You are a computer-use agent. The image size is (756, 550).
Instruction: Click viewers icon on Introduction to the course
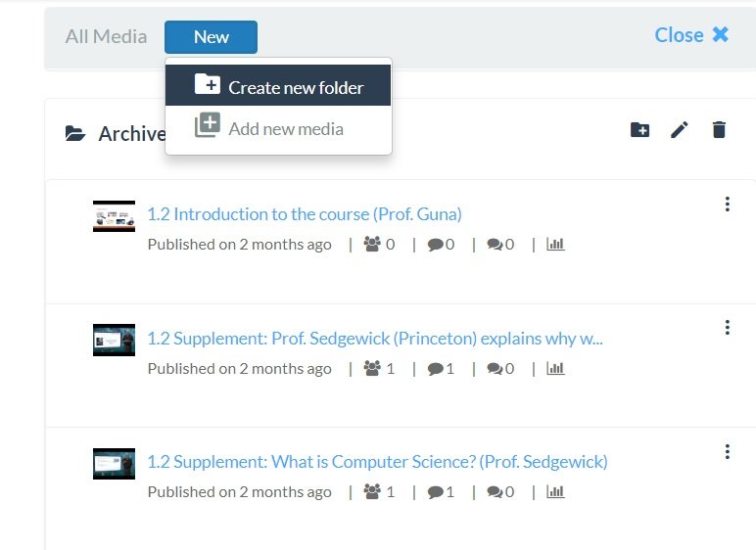(x=372, y=244)
